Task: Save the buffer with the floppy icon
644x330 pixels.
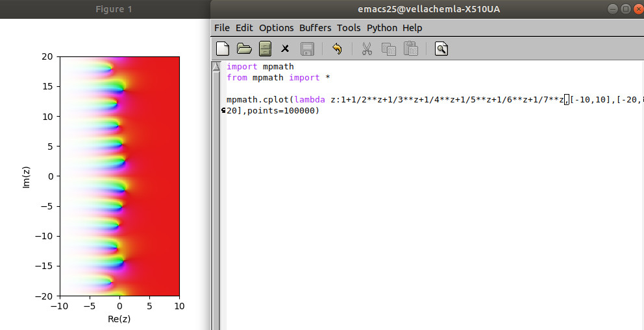Action: point(307,49)
